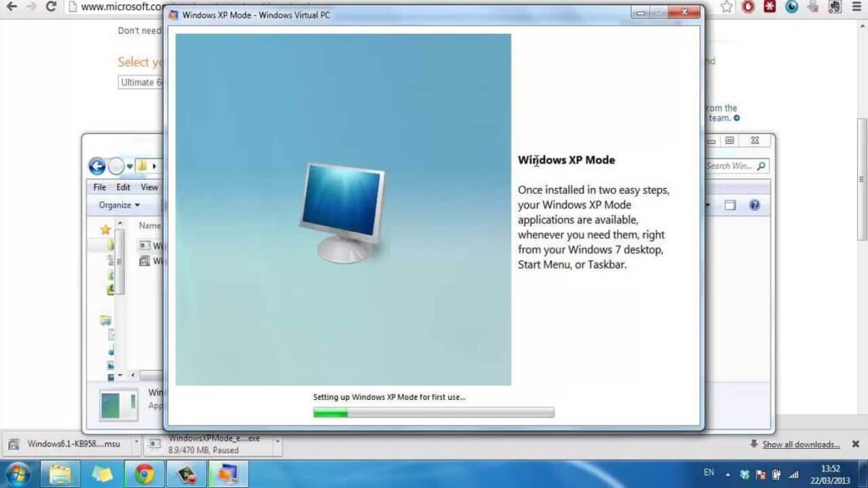Open the Ultimate edition selection dropdown
This screenshot has height=488, width=868.
tap(140, 82)
